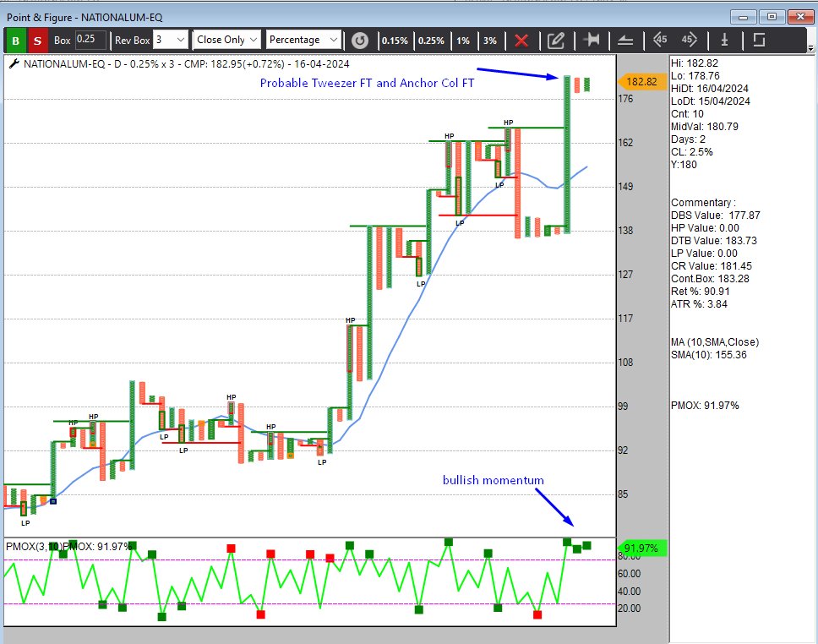Screen dimensions: 818x644
Task: Click the MidVal: 180.79 text
Action: pyautogui.click(x=704, y=126)
